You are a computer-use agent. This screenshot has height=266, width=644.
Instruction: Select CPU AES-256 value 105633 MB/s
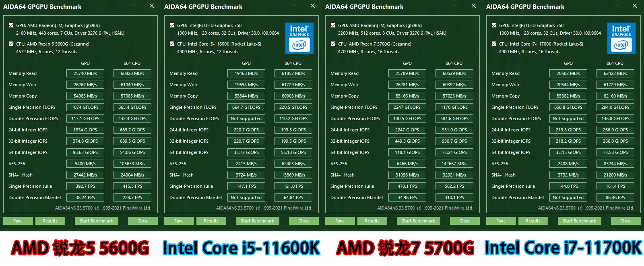132,164
